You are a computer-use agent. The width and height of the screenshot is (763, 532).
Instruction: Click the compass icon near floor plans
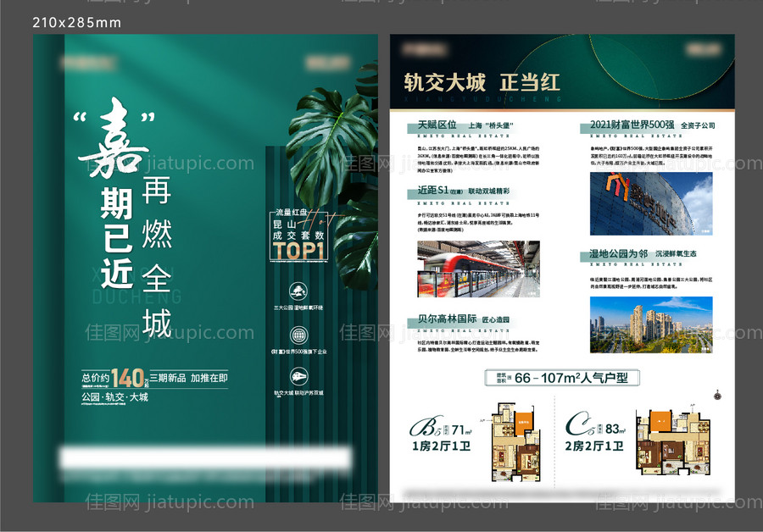coord(716,394)
